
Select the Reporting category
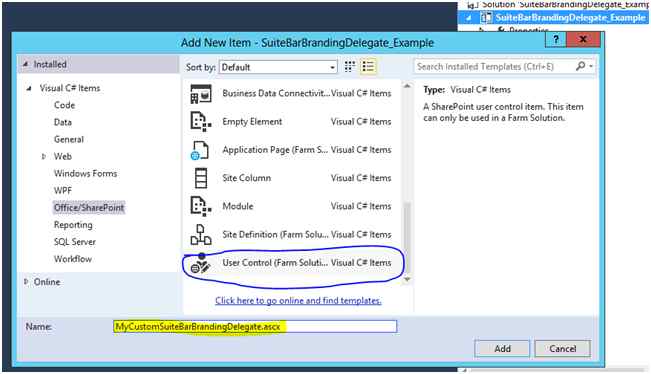73,225
